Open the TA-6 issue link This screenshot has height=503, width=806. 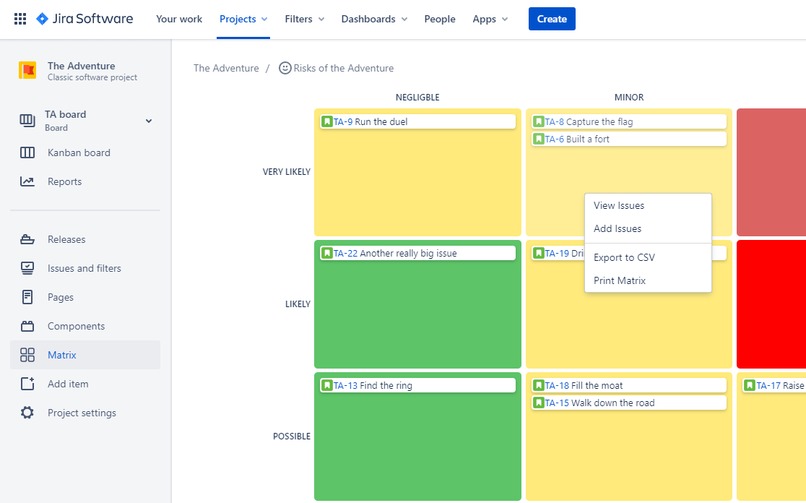[x=554, y=139]
